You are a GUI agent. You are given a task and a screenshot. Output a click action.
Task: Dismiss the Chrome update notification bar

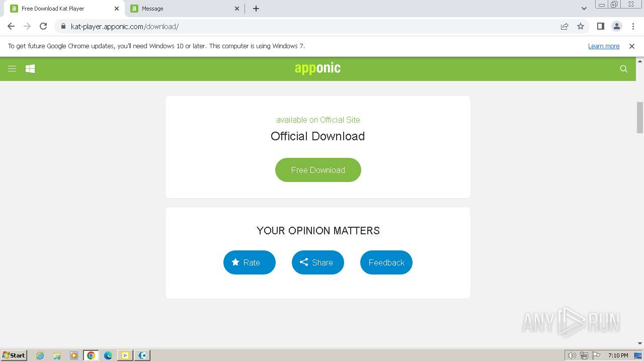click(632, 46)
